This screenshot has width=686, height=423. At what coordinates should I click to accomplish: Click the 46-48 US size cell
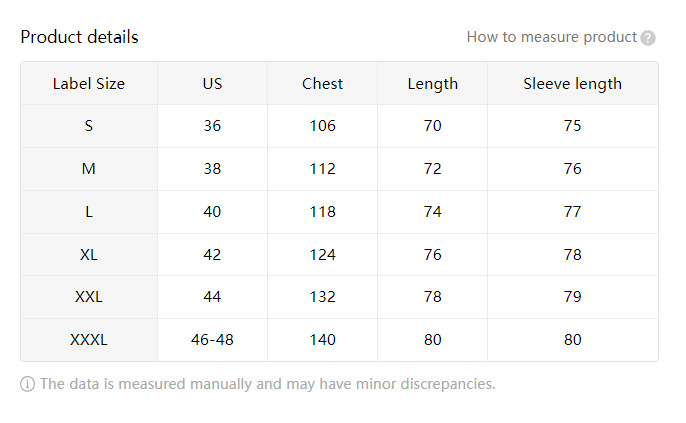coord(212,340)
